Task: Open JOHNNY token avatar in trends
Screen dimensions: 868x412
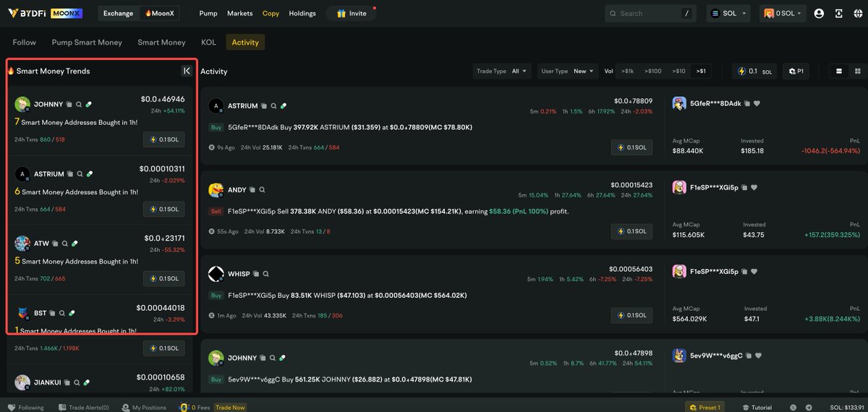Action: click(x=22, y=104)
